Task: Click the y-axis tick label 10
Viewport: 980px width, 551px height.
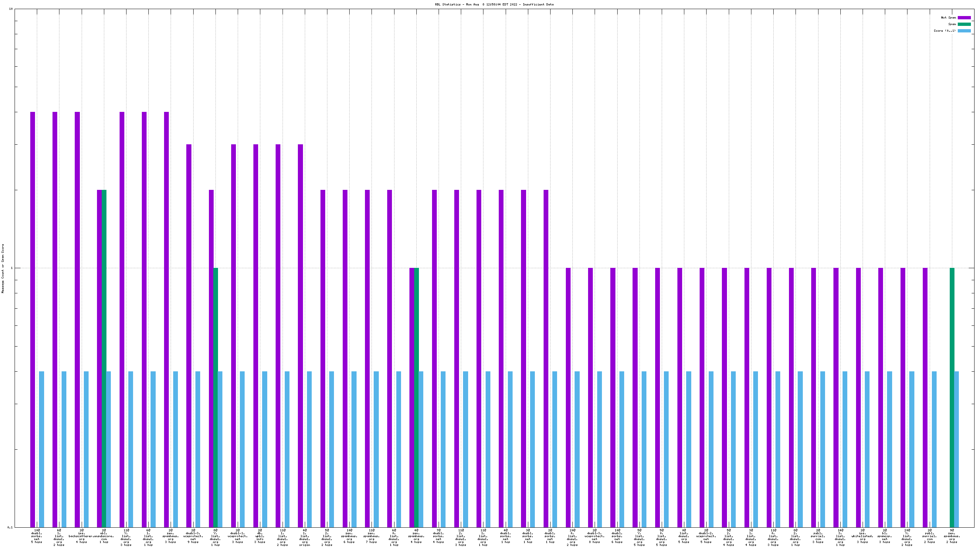Action: point(11,9)
